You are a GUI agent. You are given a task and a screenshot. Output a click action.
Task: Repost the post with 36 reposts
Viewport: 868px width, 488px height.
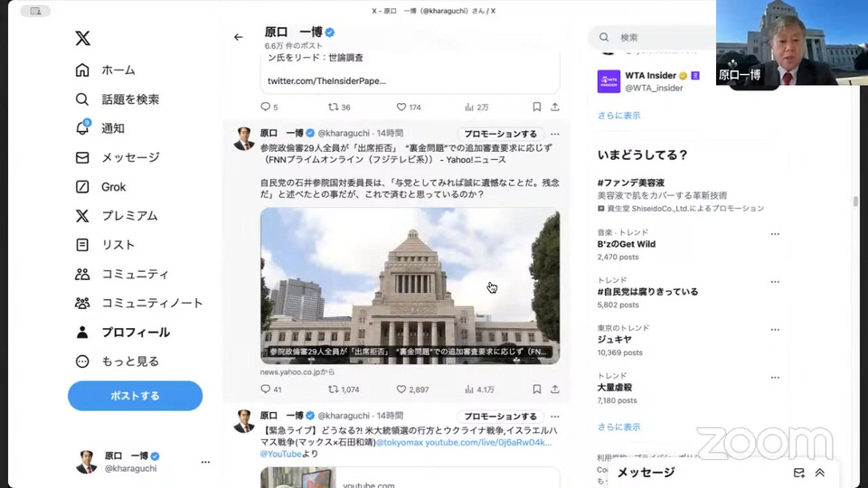point(339,107)
